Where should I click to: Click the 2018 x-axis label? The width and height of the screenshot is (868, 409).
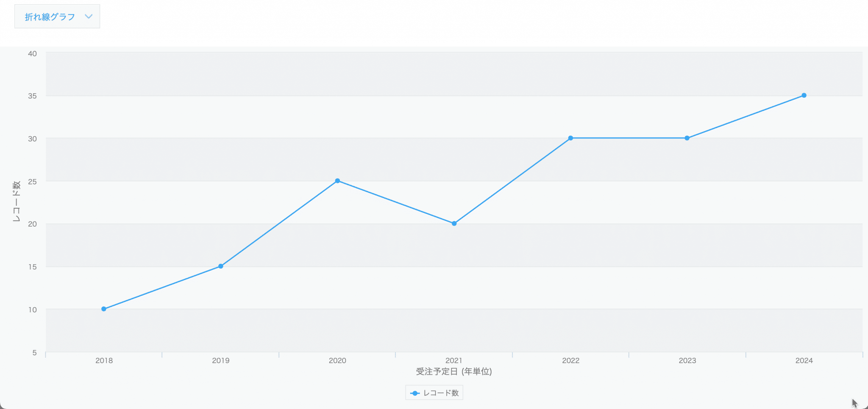click(x=104, y=361)
